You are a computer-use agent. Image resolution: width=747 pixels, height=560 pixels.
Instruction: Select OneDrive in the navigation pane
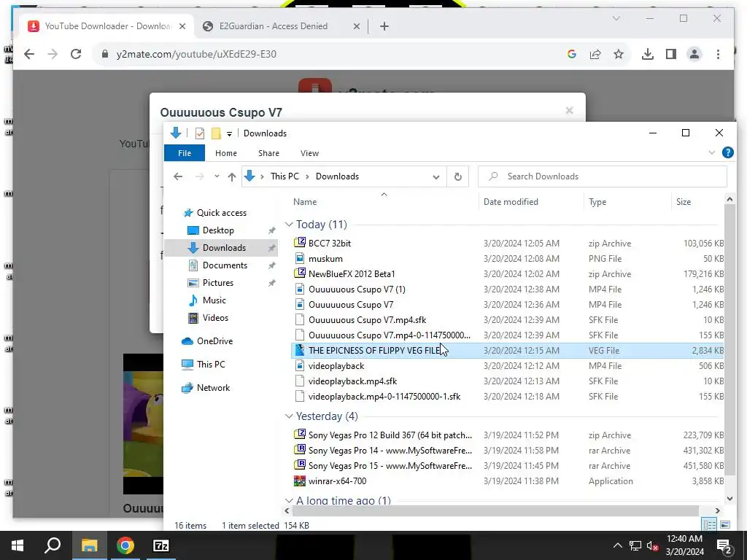tap(214, 341)
